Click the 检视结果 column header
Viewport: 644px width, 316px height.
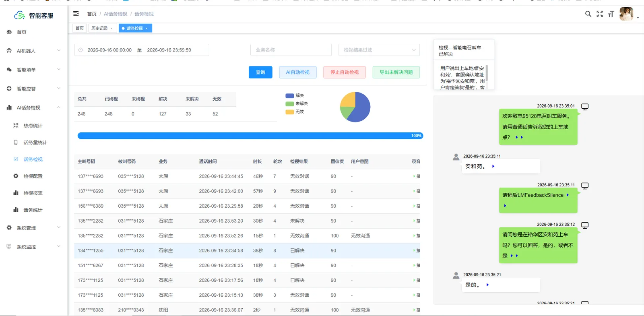point(299,161)
